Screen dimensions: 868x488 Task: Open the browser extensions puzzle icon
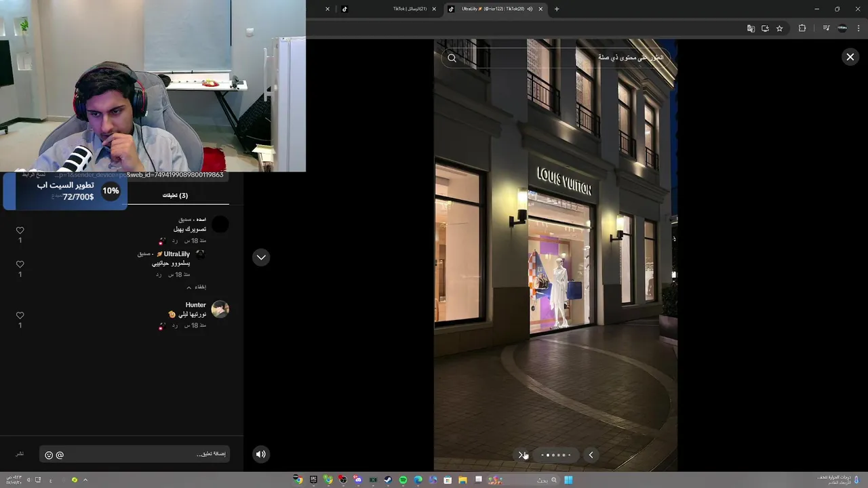(802, 28)
